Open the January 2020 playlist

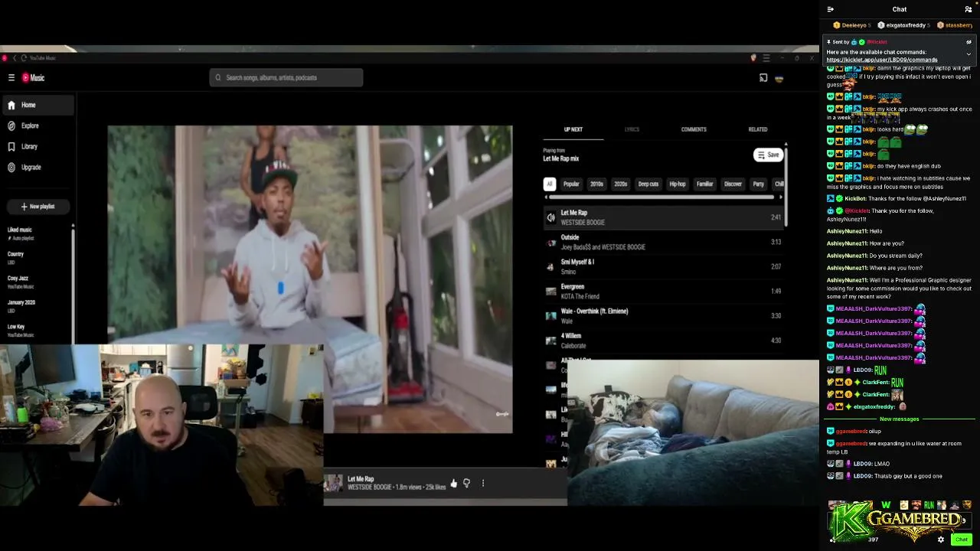click(x=37, y=306)
